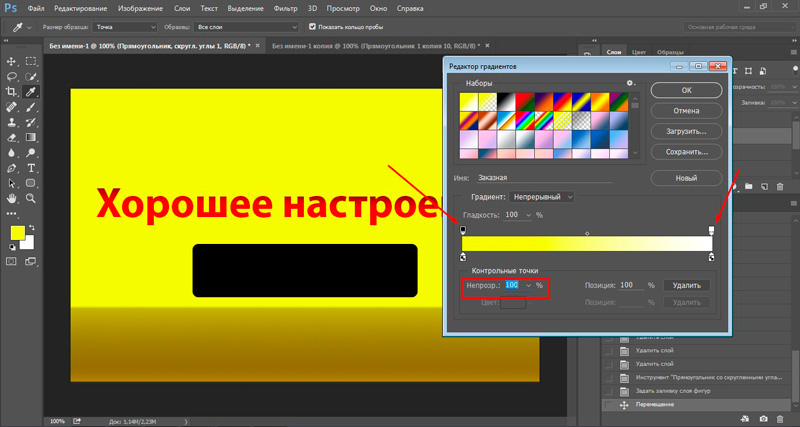The height and width of the screenshot is (427, 800).
Task: Select the Move tool
Action: coord(11,61)
